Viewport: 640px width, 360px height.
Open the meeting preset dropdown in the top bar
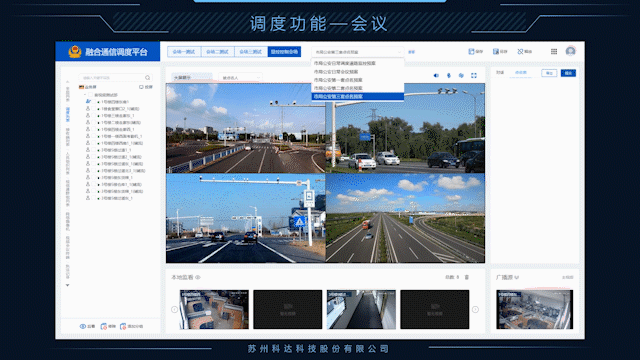click(358, 52)
